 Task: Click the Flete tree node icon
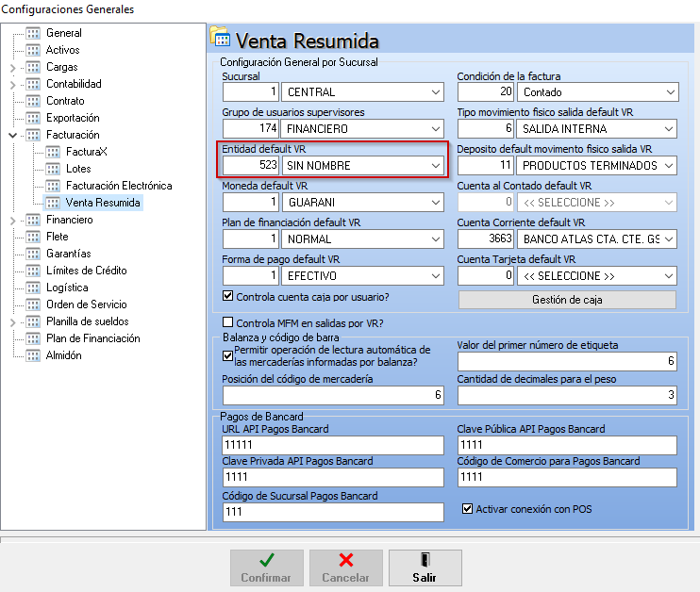pos(33,237)
